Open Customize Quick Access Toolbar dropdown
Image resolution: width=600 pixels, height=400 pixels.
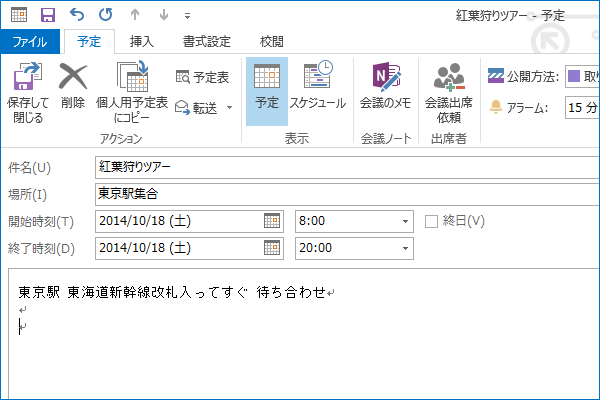(188, 16)
